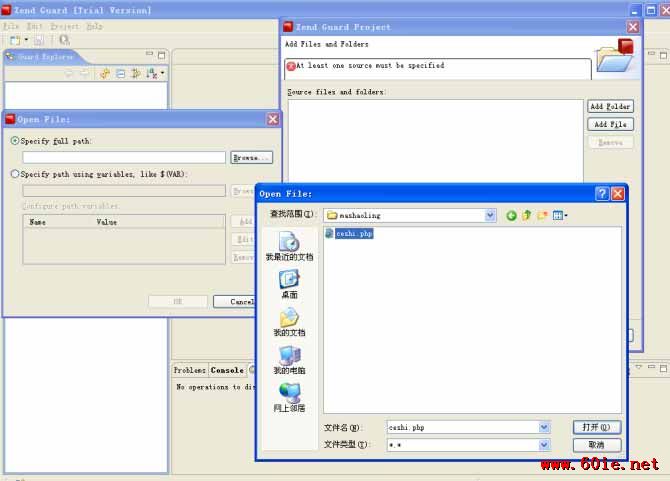Maximize the Guard Explorer panel
The height and width of the screenshot is (481, 670).
(x=161, y=55)
